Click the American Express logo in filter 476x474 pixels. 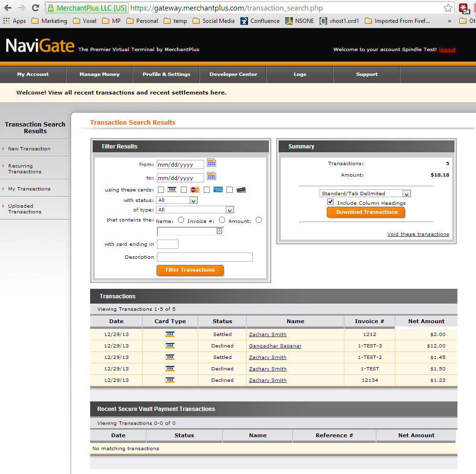[x=218, y=190]
